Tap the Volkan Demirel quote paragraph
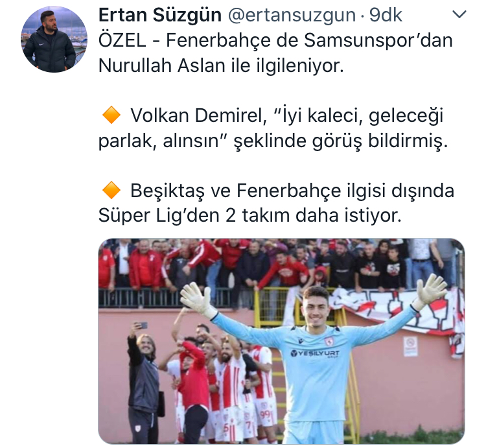Image resolution: width=486 pixels, height=448 pixels. 273,128
